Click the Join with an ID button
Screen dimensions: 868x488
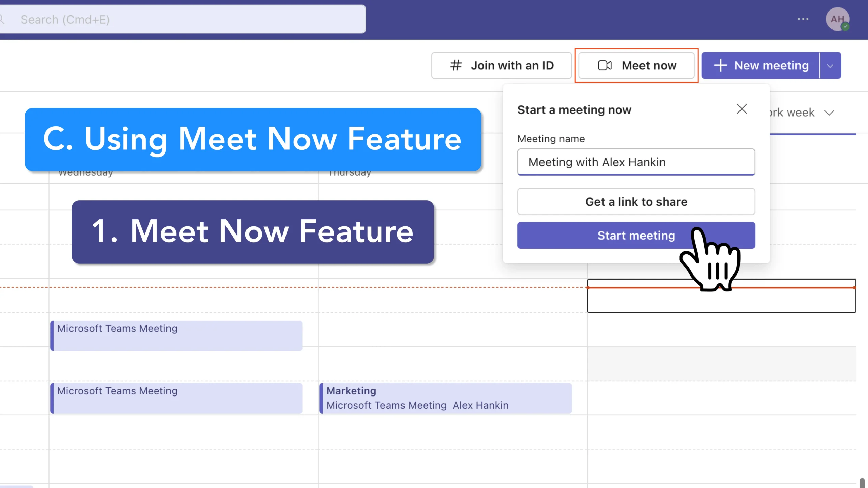(501, 65)
